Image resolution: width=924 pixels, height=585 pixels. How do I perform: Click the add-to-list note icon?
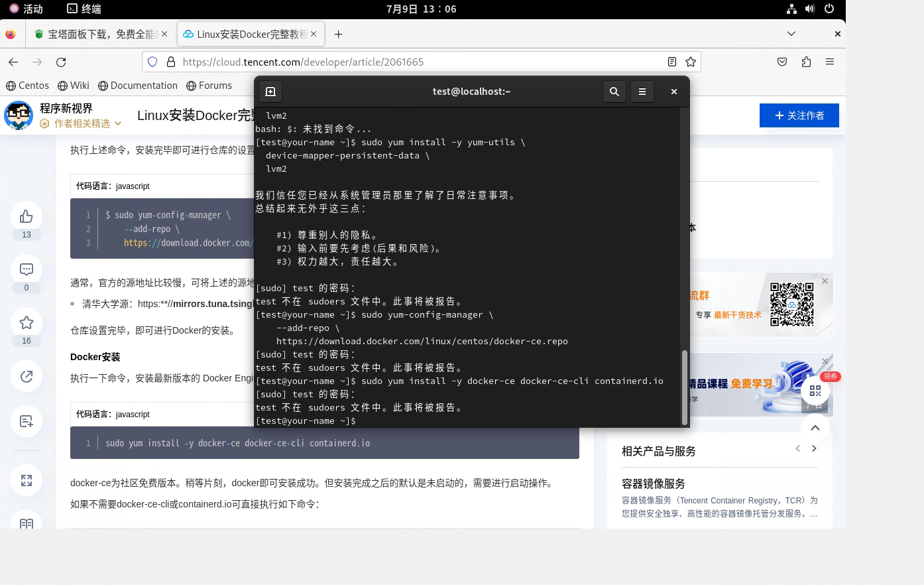[x=27, y=421]
